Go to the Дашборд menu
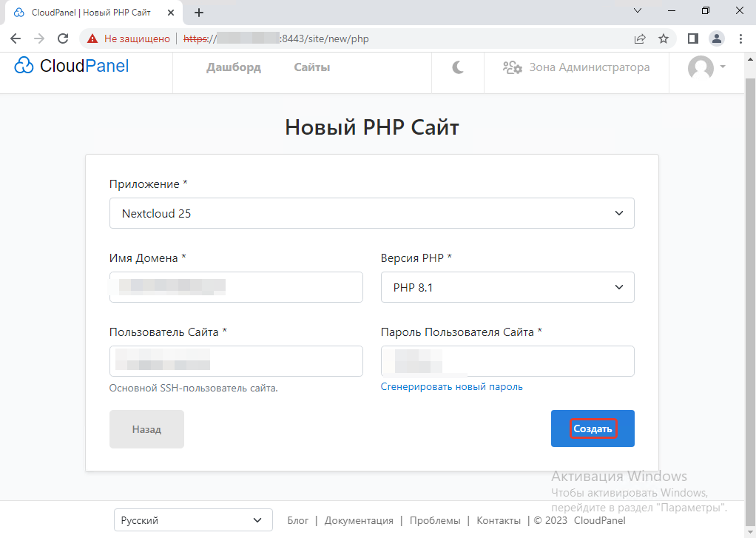 (x=233, y=67)
